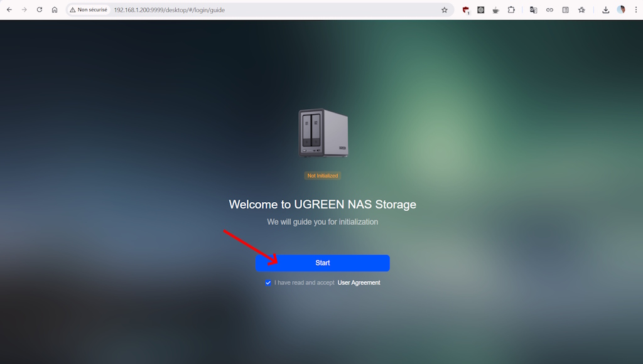
Task: Open the browser home page
Action: click(55, 10)
